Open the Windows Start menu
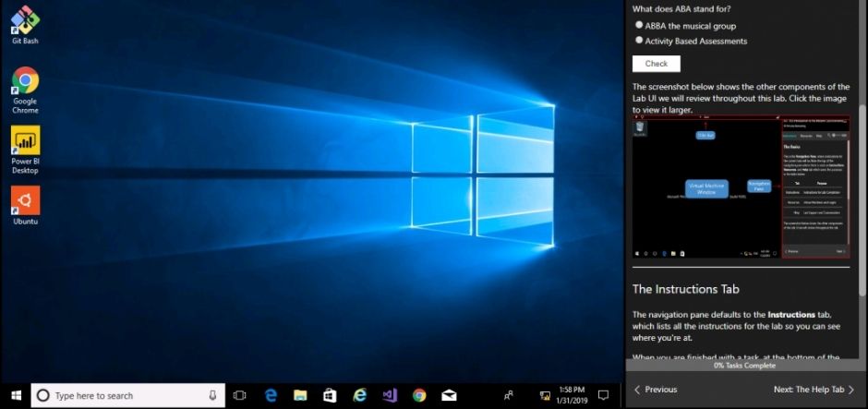This screenshot has width=868, height=409. 15,395
